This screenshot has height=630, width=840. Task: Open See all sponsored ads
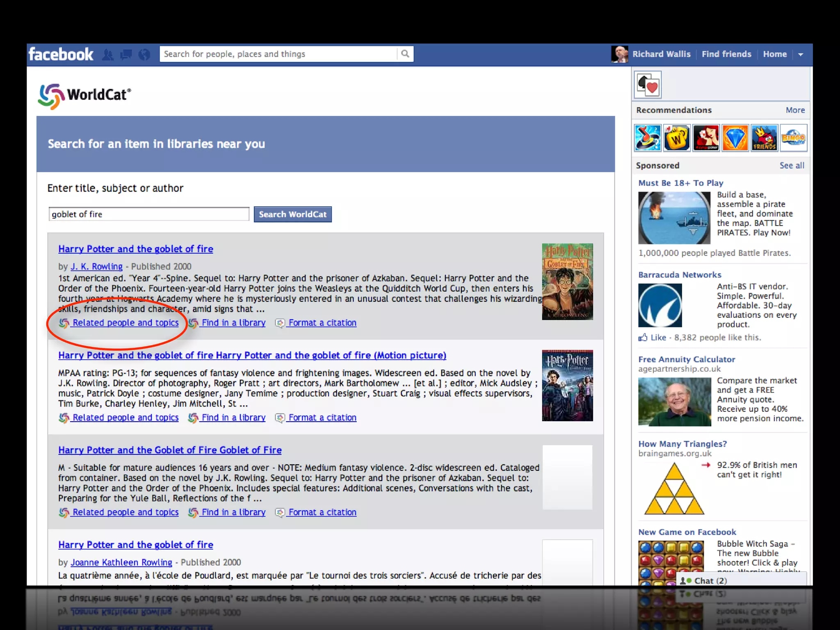pos(792,165)
